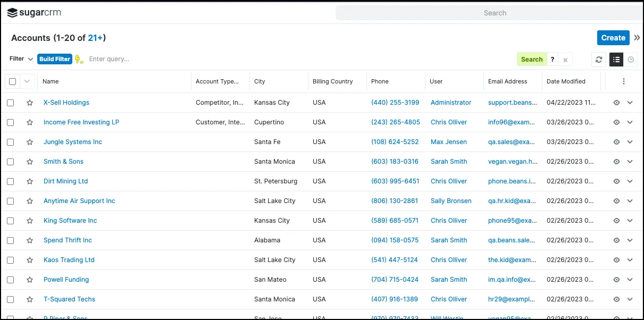Refresh the accounts list
This screenshot has width=644, height=320.
tap(599, 60)
